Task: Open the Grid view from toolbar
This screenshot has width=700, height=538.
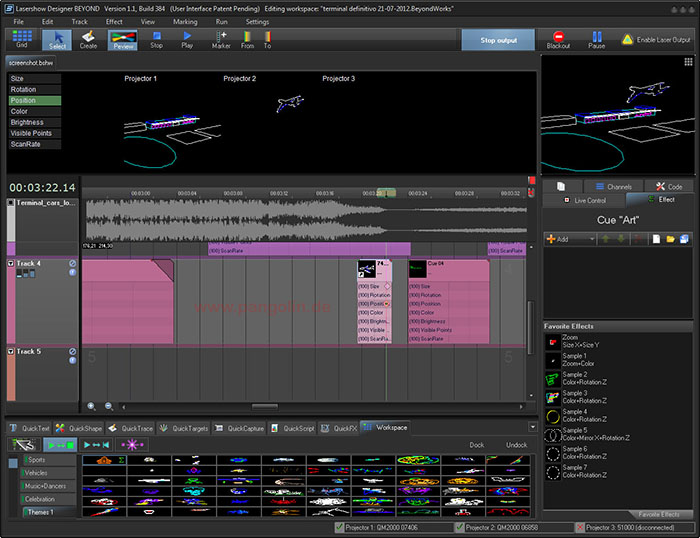Action: (x=22, y=39)
